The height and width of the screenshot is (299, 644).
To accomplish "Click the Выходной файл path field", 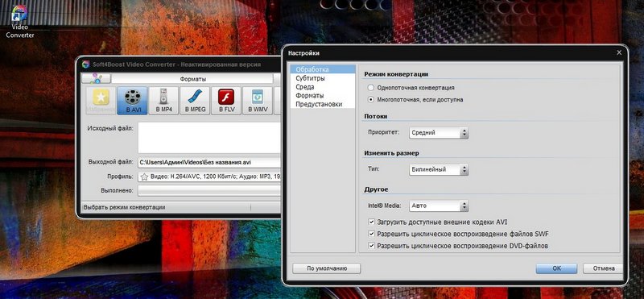I will [209, 163].
